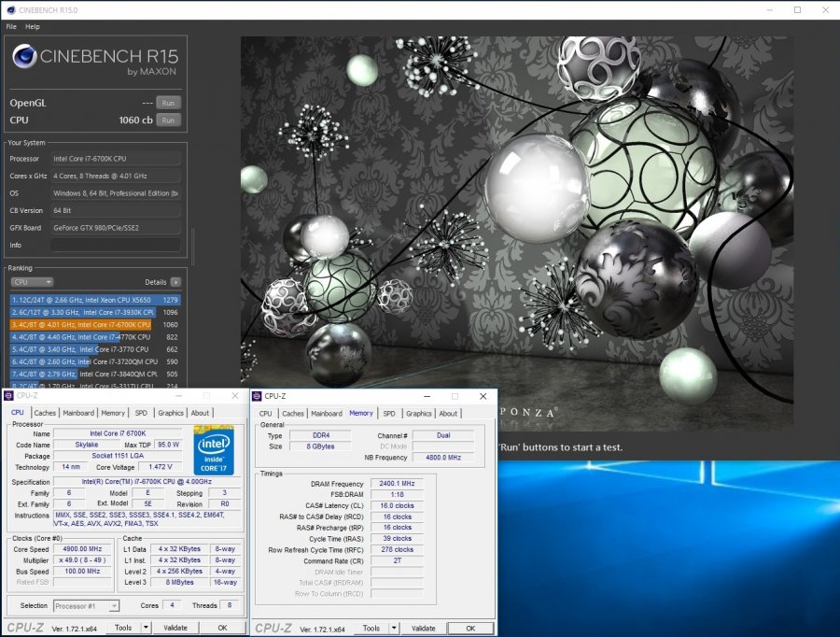The height and width of the screenshot is (637, 840).
Task: Maximize the Cinebench window
Action: 797,9
